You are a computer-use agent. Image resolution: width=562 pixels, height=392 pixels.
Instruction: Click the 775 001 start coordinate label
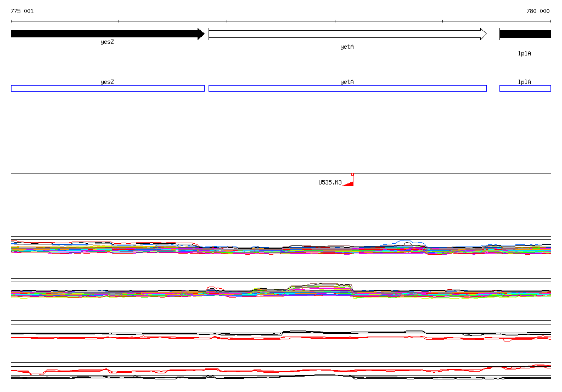coord(22,11)
